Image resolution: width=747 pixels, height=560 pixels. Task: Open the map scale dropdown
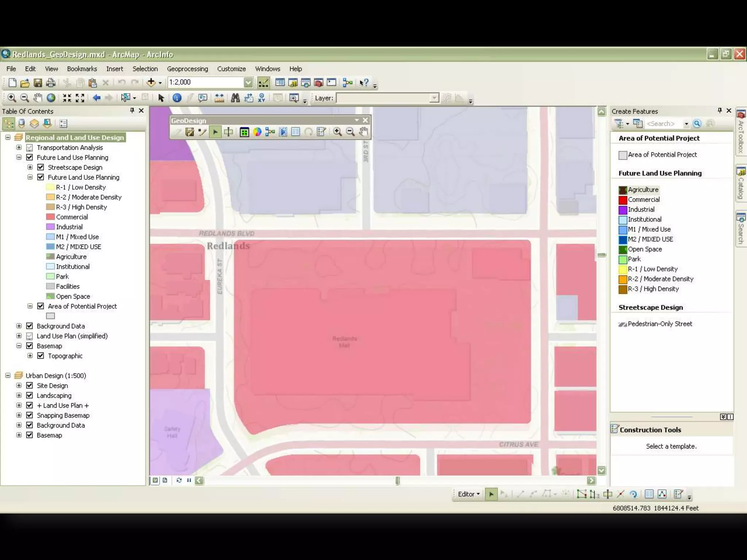[248, 82]
